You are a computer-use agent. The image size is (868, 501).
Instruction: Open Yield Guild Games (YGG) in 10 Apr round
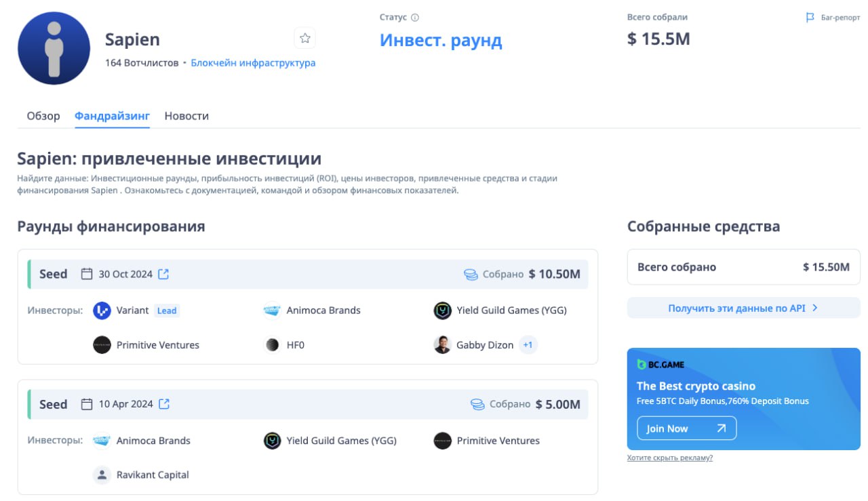coord(341,441)
